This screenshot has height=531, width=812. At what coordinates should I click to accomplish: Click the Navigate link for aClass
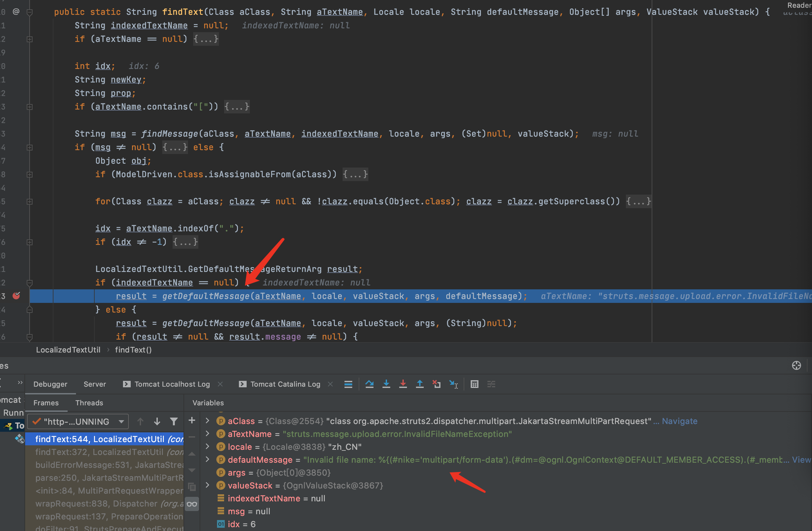679,421
